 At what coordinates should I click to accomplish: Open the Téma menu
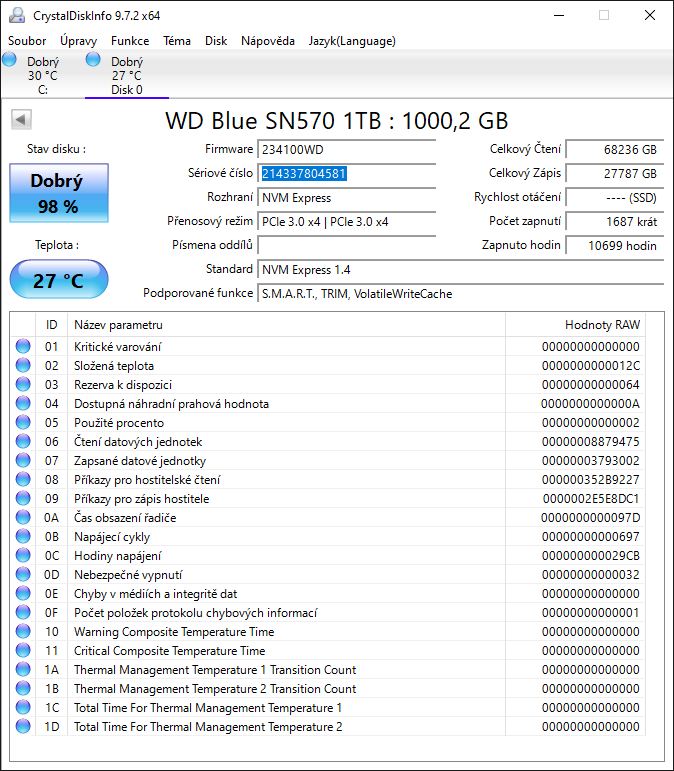pyautogui.click(x=177, y=41)
